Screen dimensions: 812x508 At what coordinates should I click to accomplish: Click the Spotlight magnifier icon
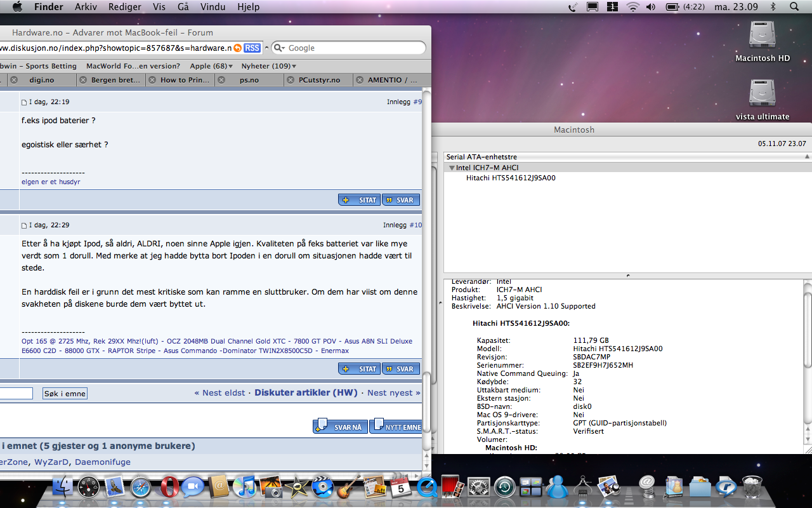coord(794,7)
